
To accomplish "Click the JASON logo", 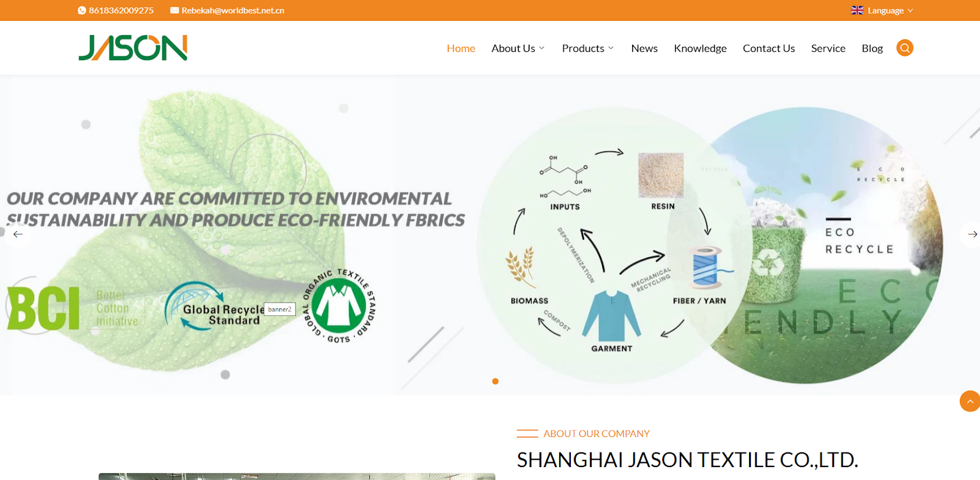I will click(133, 48).
